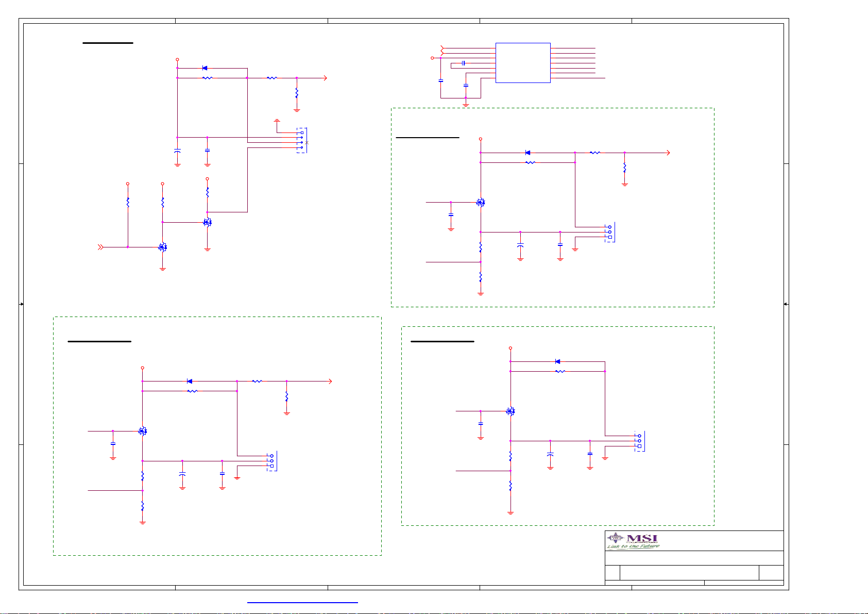
Task: Select the polarized capacitor in the top-right block
Action: pos(520,246)
